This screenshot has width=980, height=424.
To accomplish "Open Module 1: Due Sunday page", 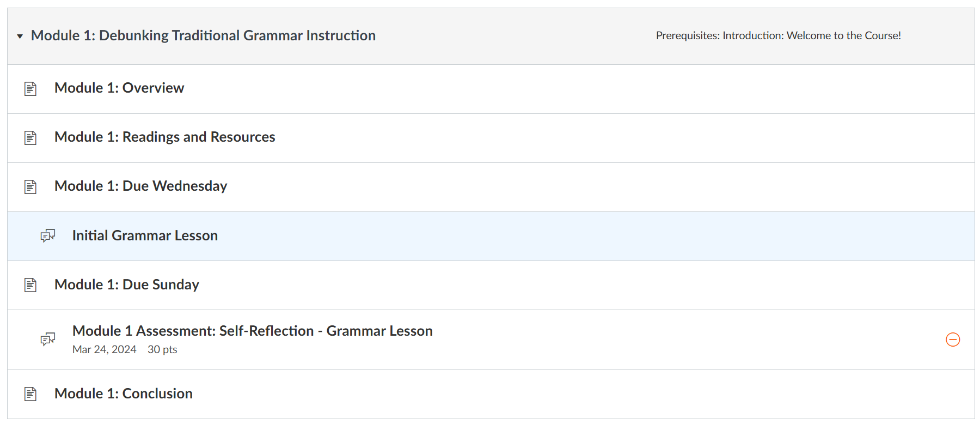I will (x=126, y=284).
